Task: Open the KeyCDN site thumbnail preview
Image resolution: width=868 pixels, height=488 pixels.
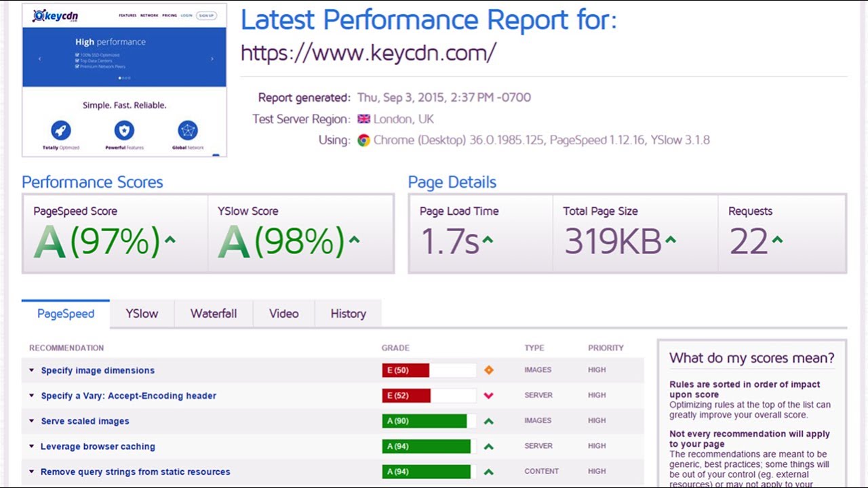Action: coord(124,81)
